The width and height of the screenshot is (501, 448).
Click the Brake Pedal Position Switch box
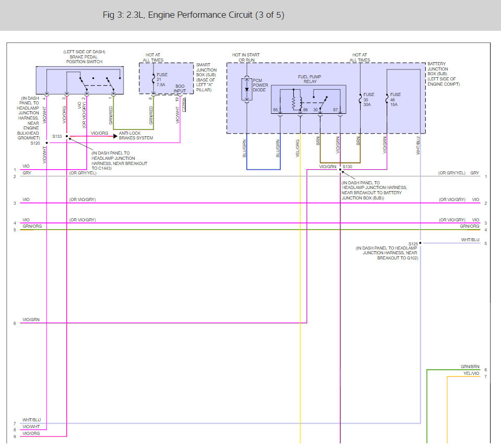click(80, 80)
